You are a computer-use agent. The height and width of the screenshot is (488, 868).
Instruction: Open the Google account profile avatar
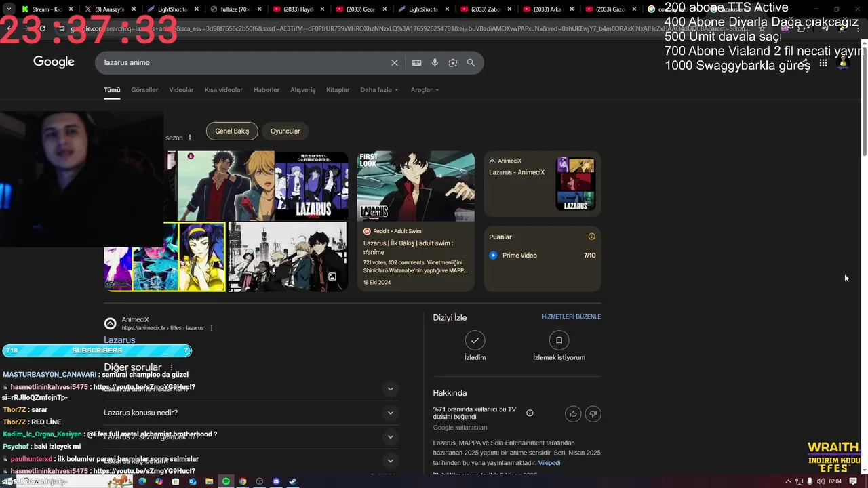[844, 63]
